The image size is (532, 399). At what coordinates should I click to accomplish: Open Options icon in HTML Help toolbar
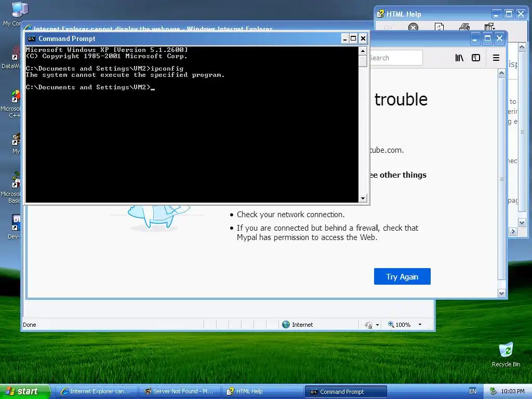489,27
